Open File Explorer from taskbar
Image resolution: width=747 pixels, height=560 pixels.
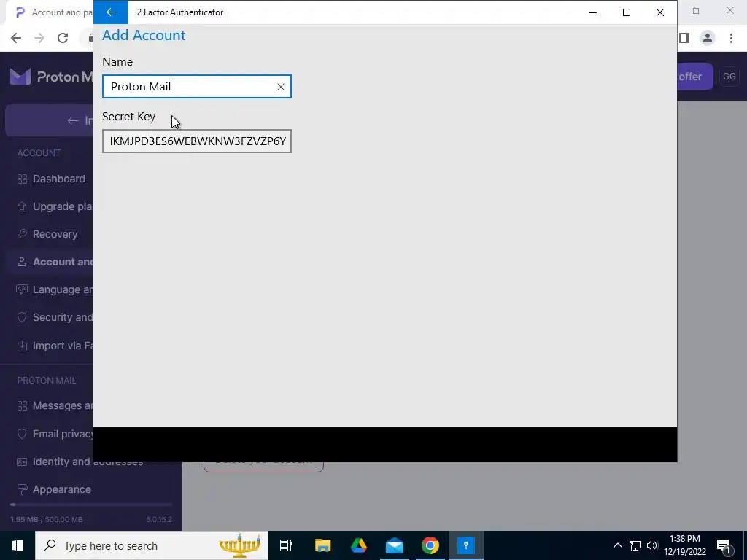pos(323,545)
